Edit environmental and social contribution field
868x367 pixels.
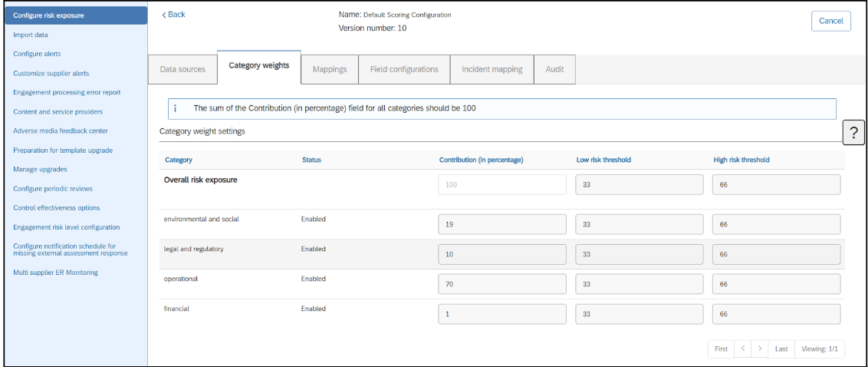coord(502,224)
